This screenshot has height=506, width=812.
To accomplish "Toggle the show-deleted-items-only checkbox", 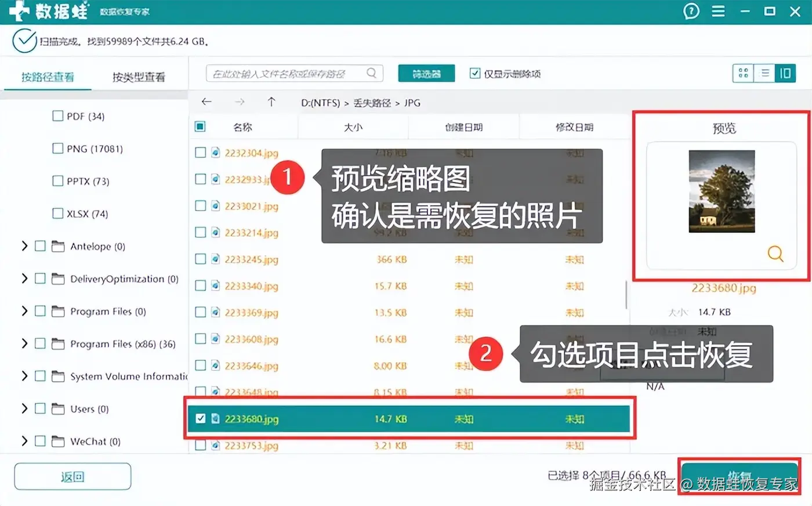I will 475,73.
